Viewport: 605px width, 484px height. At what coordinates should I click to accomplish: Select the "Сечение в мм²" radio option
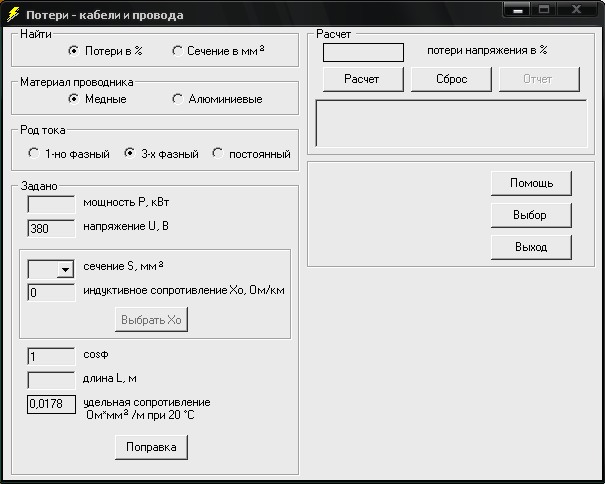pyautogui.click(x=177, y=50)
